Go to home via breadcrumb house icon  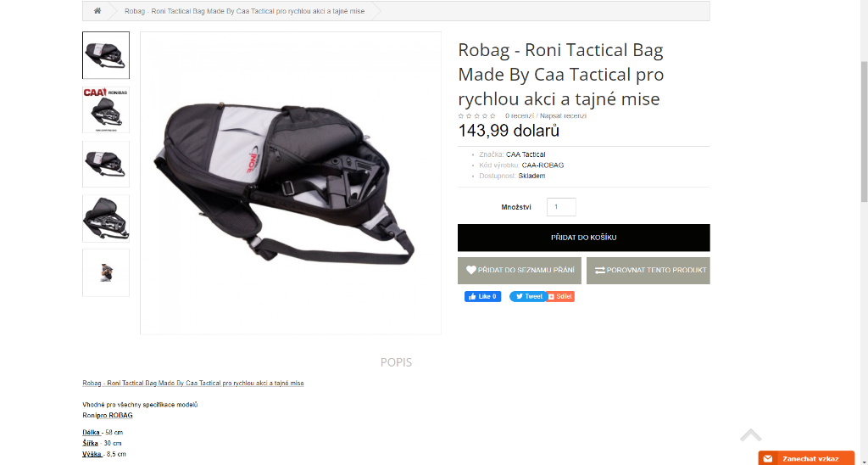pos(97,11)
